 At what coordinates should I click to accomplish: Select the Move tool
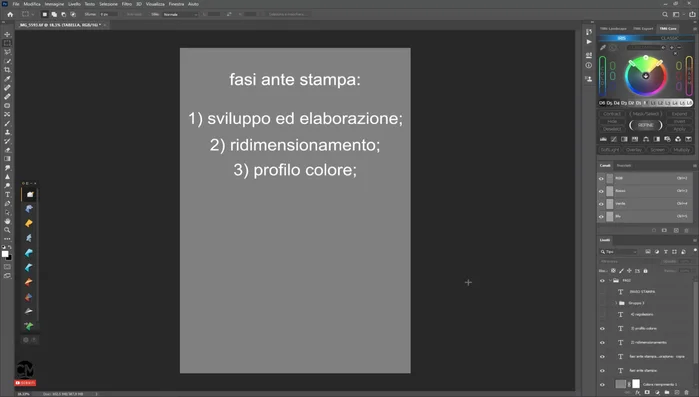[x=7, y=34]
